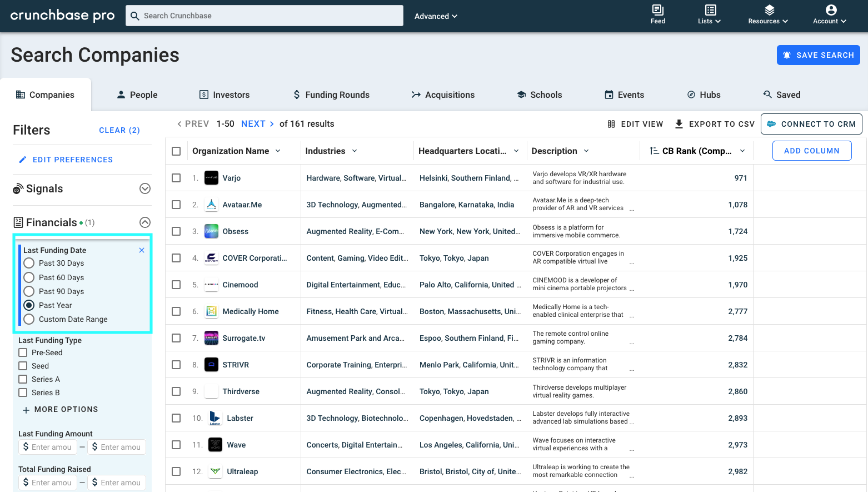Click the minimum Last Funding Amount field
Image resolution: width=868 pixels, height=492 pixels.
pyautogui.click(x=48, y=447)
